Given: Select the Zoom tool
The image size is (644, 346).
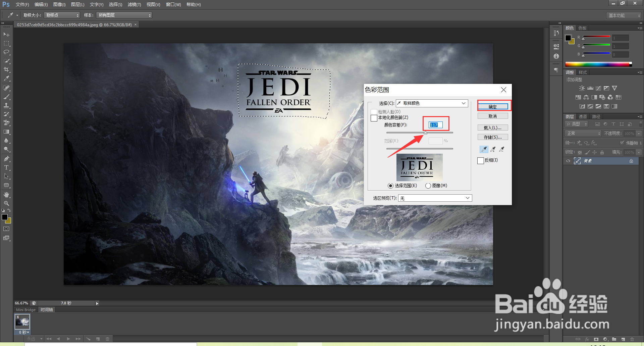Looking at the screenshot, I should 6,203.
